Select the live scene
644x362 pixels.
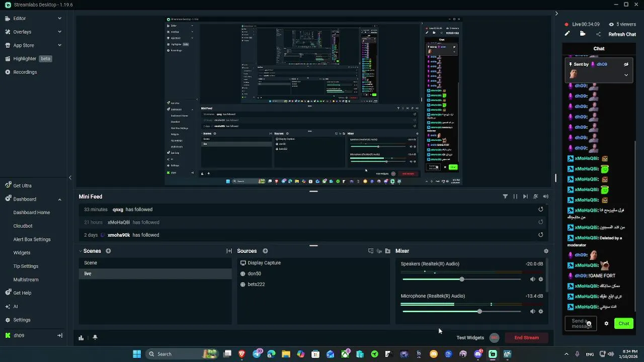155,274
